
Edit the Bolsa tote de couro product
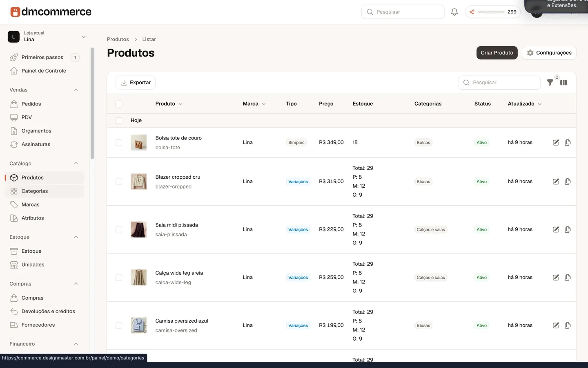pyautogui.click(x=556, y=143)
